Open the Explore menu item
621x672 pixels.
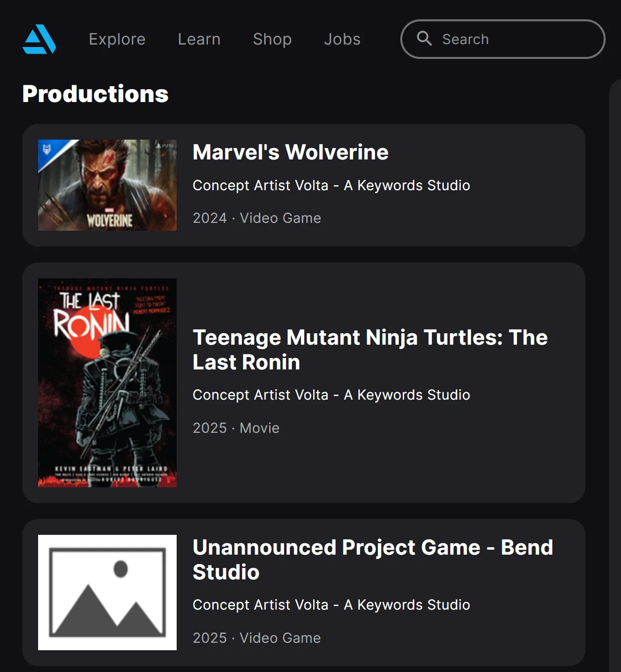pyautogui.click(x=117, y=39)
